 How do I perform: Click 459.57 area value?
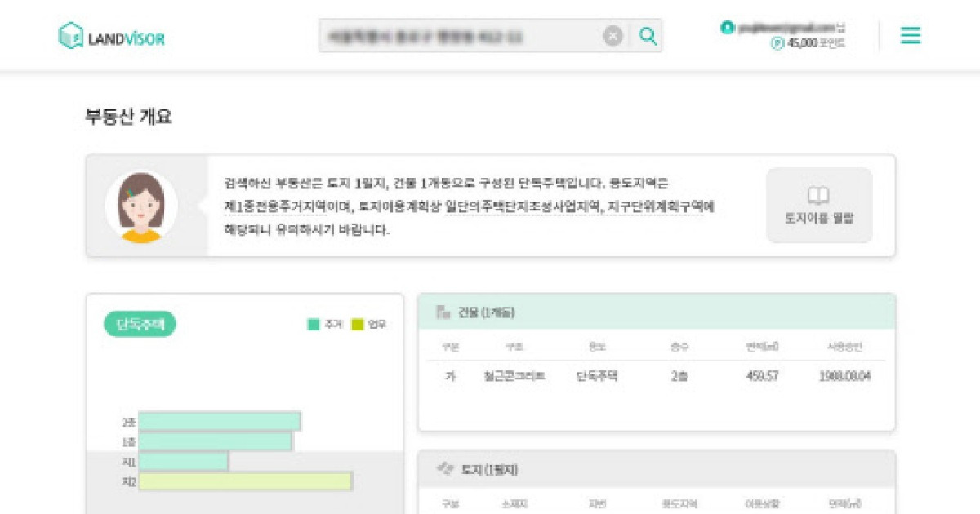762,376
